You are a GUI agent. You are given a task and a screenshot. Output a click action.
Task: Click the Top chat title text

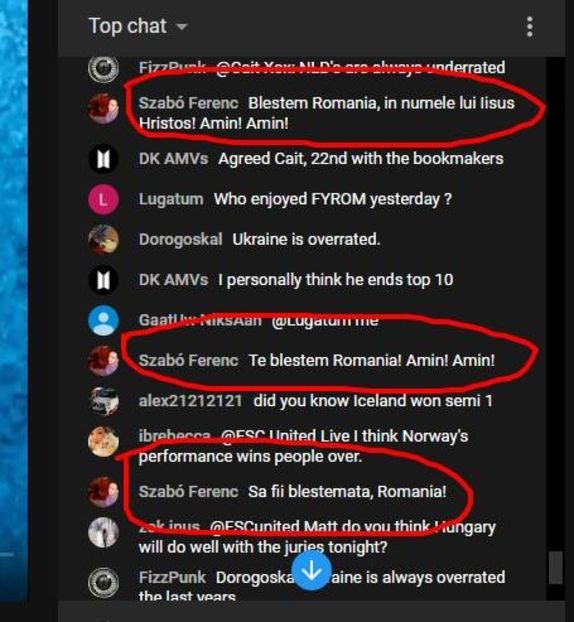click(x=127, y=27)
